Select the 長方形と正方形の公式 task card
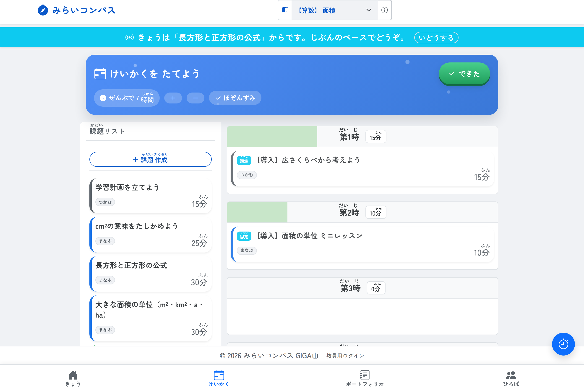 (150, 274)
